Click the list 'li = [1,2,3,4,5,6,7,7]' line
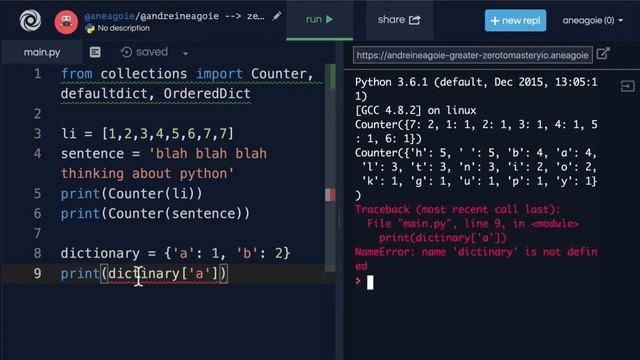This screenshot has height=360, width=640. click(x=147, y=134)
